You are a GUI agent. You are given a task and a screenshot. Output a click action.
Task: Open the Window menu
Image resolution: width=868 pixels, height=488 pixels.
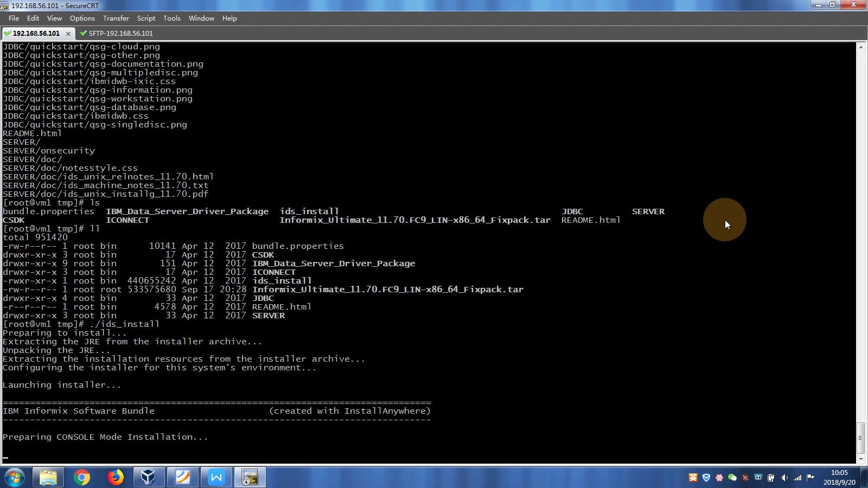point(201,18)
